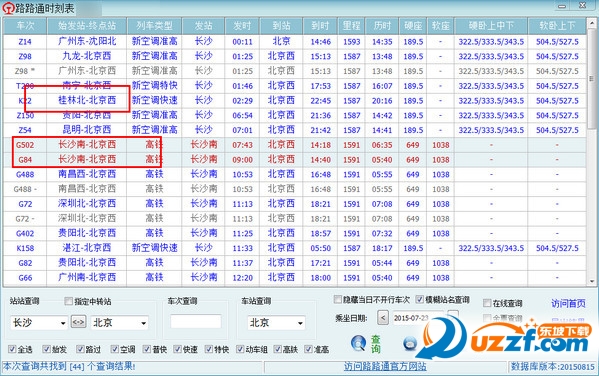The image size is (599, 376).
Task: Uncheck the 高铁 train type filter
Action: click(278, 348)
